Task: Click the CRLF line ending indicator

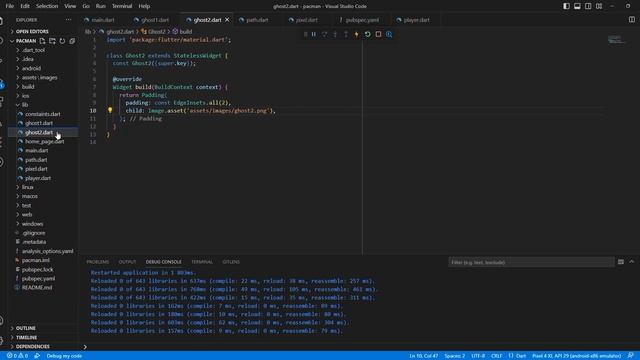Action: pyautogui.click(x=496, y=356)
